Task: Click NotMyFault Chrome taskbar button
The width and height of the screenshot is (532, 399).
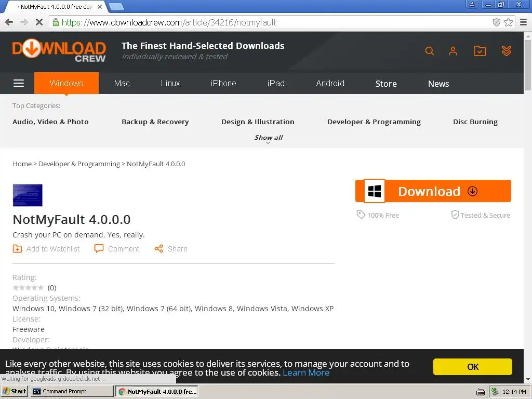Action: [x=157, y=392]
